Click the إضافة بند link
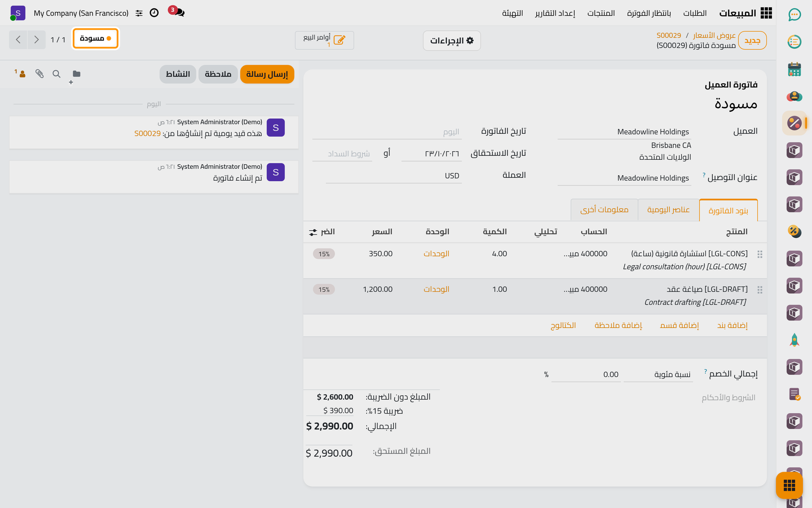Viewport: 812px width, 508px height. [732, 325]
